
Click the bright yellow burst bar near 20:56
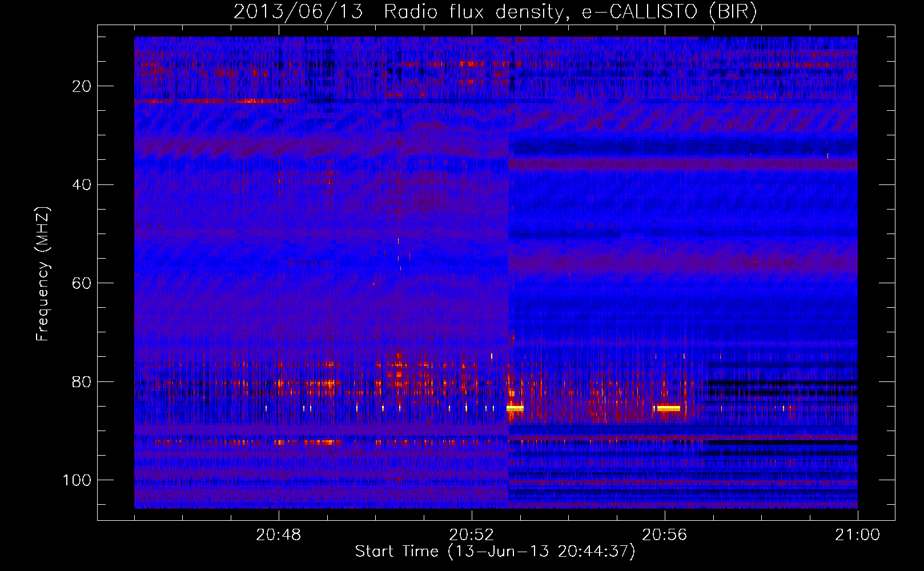668,408
